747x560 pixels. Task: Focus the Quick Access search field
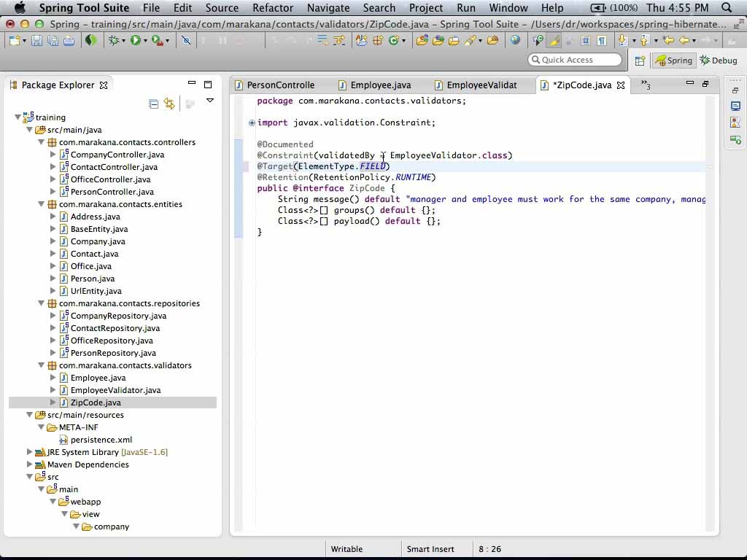click(575, 60)
